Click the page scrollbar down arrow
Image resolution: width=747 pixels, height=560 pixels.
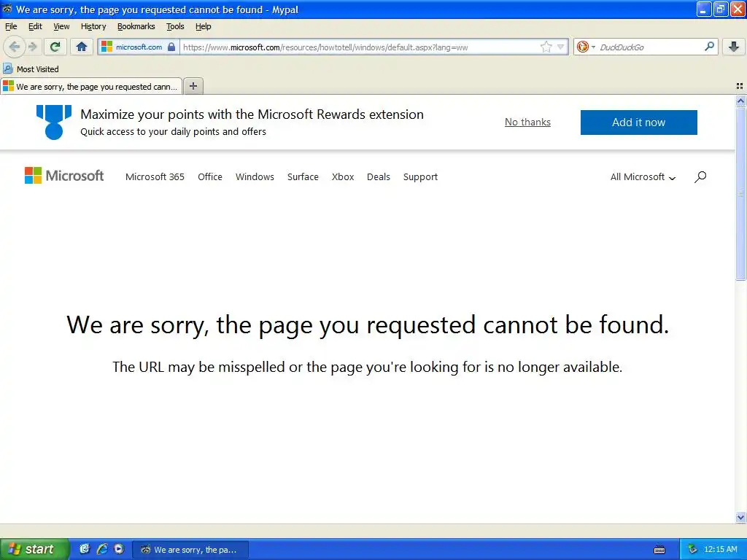point(740,517)
